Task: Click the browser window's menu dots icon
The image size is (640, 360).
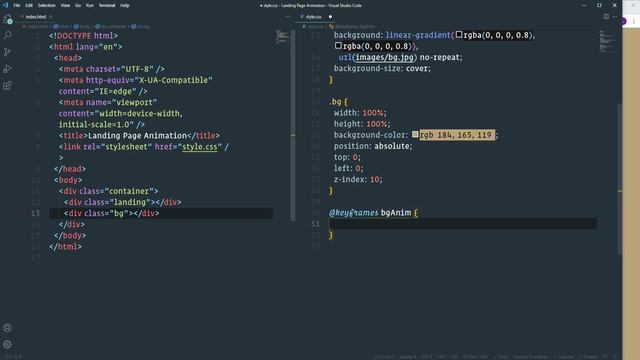Action: (x=634, y=21)
